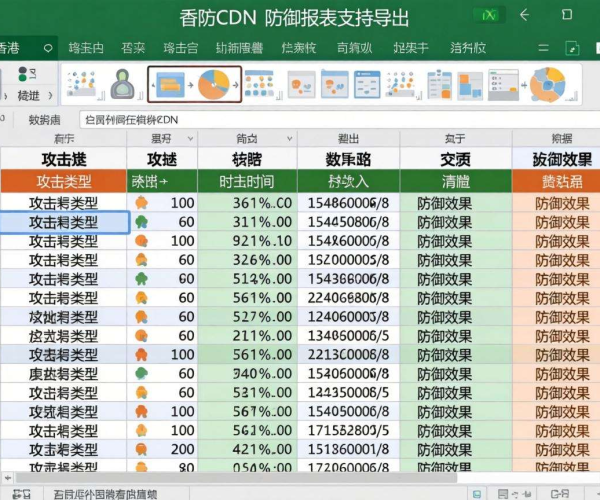Click the left scroll arrow of horizontal scrollbar
This screenshot has height=500, width=600.
point(8,477)
